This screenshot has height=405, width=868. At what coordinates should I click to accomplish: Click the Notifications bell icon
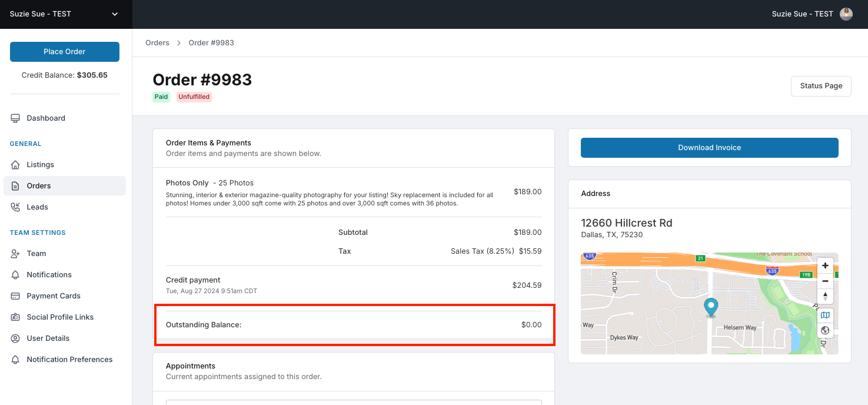coord(15,275)
